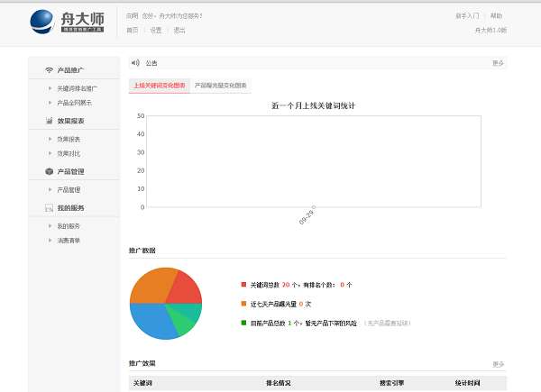Click the arrow bullet before 消费清单

coord(50,240)
